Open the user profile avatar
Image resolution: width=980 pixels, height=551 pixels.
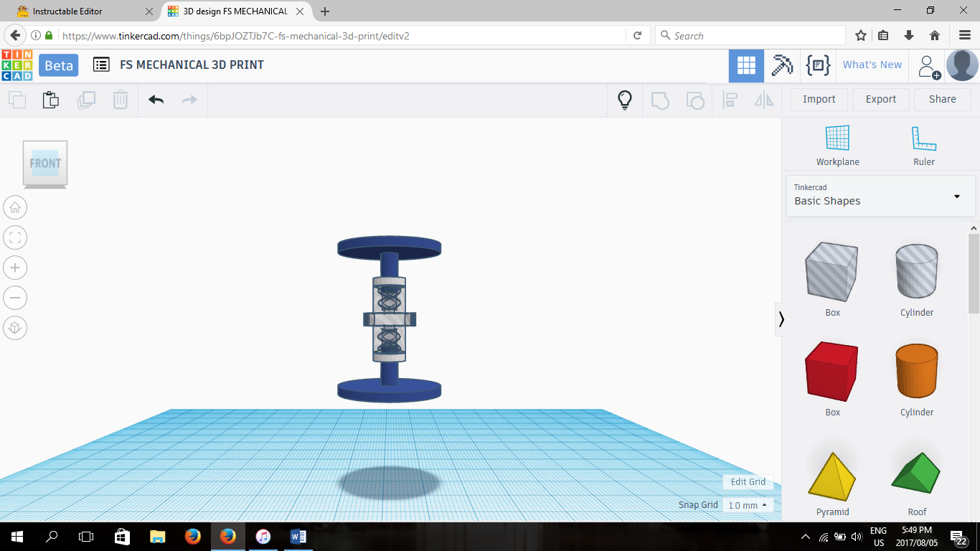click(x=962, y=65)
